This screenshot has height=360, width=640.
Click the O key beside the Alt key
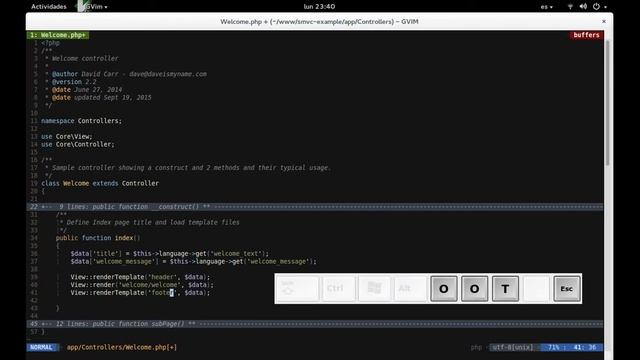444,289
